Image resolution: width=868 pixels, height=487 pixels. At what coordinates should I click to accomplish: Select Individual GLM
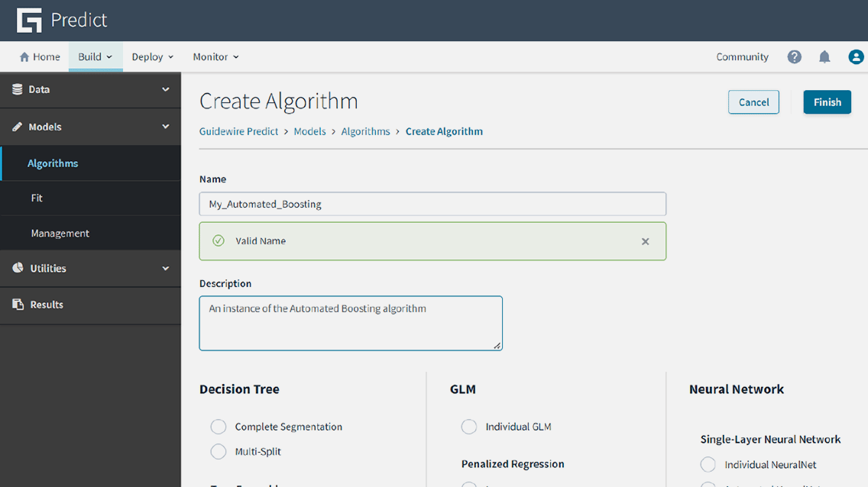point(469,427)
